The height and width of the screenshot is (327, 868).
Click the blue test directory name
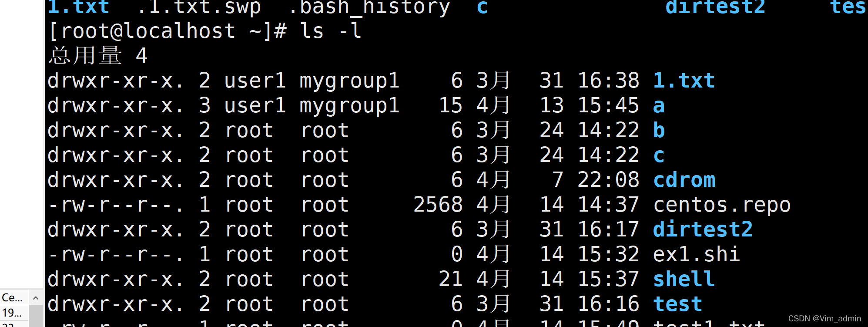[x=677, y=304]
